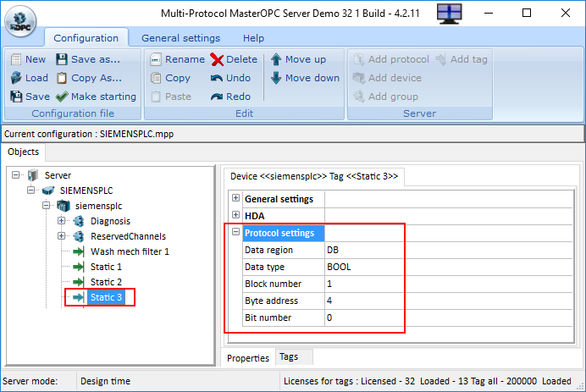Open the OPC application orb menu

pyautogui.click(x=20, y=22)
